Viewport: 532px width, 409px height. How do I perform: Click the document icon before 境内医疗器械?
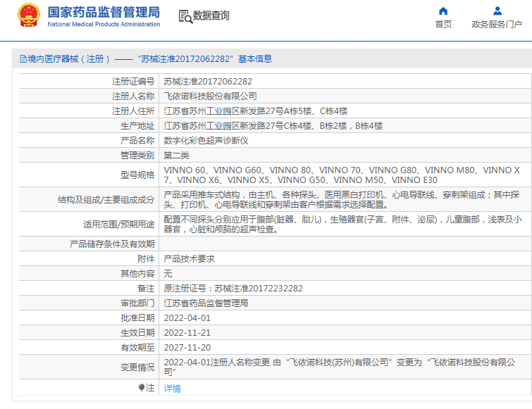tap(23, 59)
